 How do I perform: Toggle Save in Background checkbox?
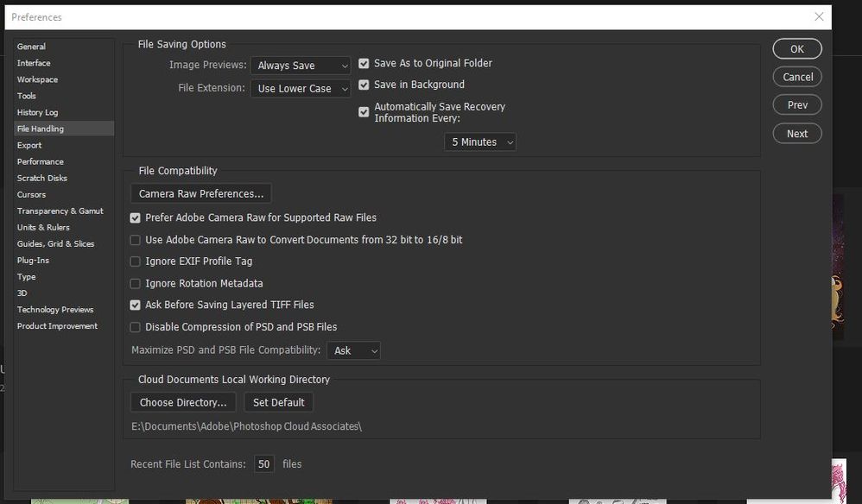(x=364, y=85)
